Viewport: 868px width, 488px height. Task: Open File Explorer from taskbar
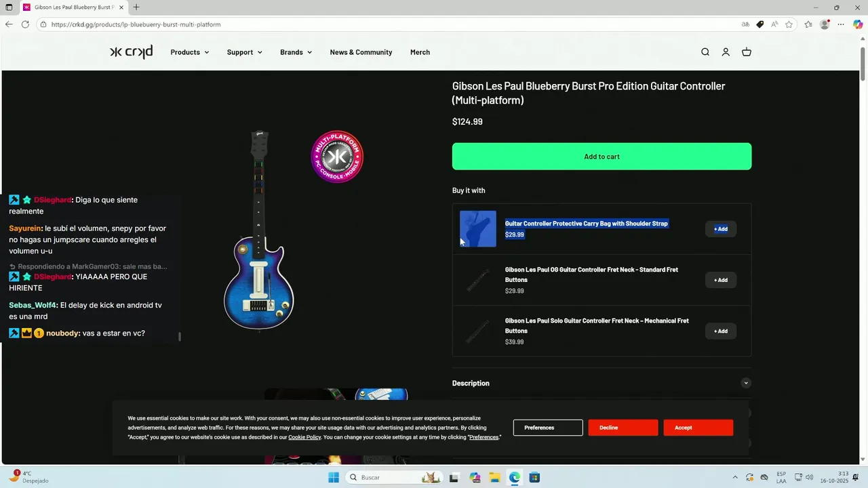click(x=495, y=478)
